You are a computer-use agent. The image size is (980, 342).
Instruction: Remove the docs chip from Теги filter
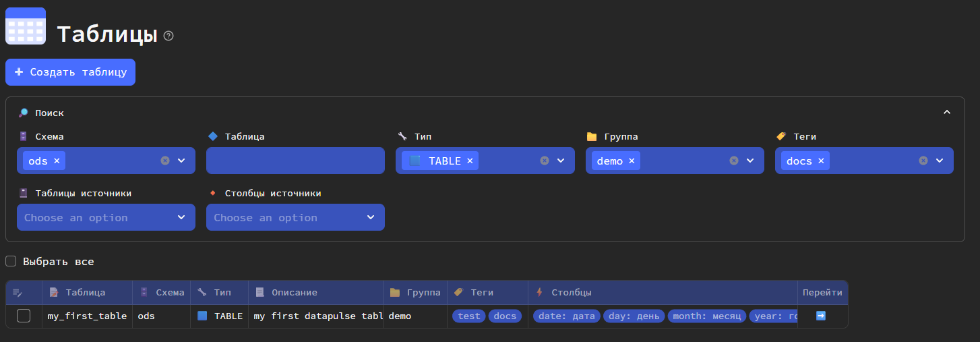[x=821, y=161]
